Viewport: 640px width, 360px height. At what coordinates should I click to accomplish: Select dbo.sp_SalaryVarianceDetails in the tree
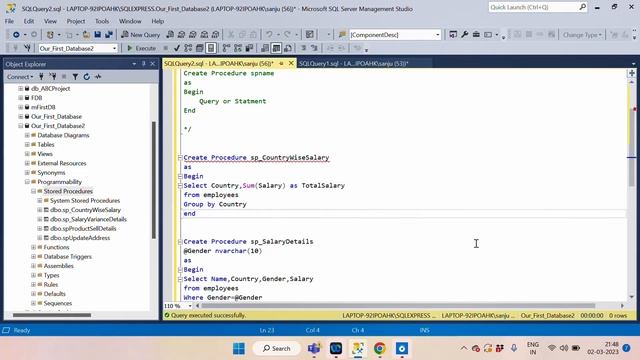pyautogui.click(x=88, y=219)
